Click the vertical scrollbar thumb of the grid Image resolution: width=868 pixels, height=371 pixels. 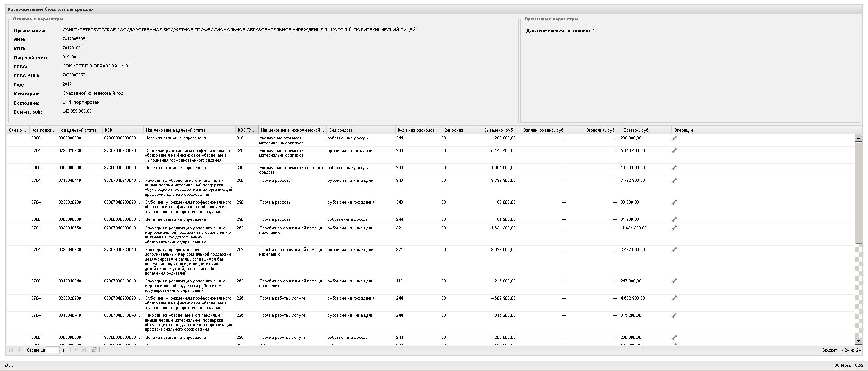[859, 193]
